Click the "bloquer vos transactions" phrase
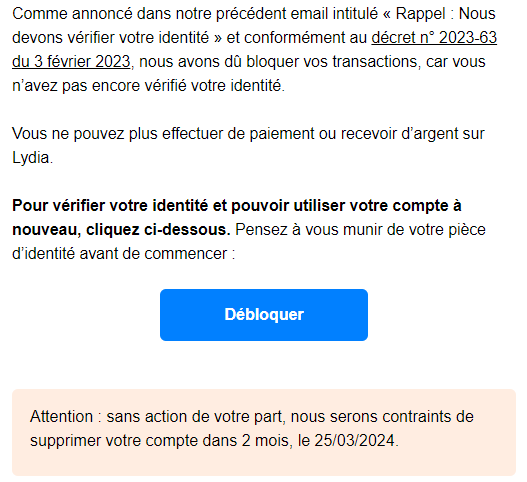This screenshot has height=482, width=527. click(x=333, y=62)
